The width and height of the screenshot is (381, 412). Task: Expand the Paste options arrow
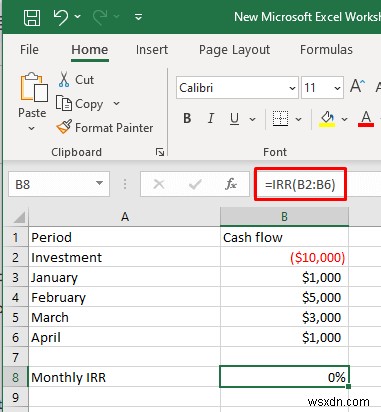tap(32, 128)
